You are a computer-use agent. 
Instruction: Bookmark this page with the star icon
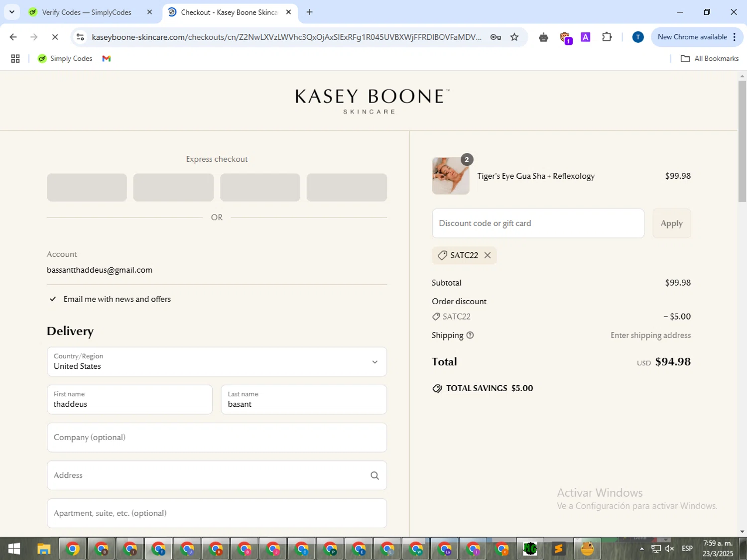point(514,37)
